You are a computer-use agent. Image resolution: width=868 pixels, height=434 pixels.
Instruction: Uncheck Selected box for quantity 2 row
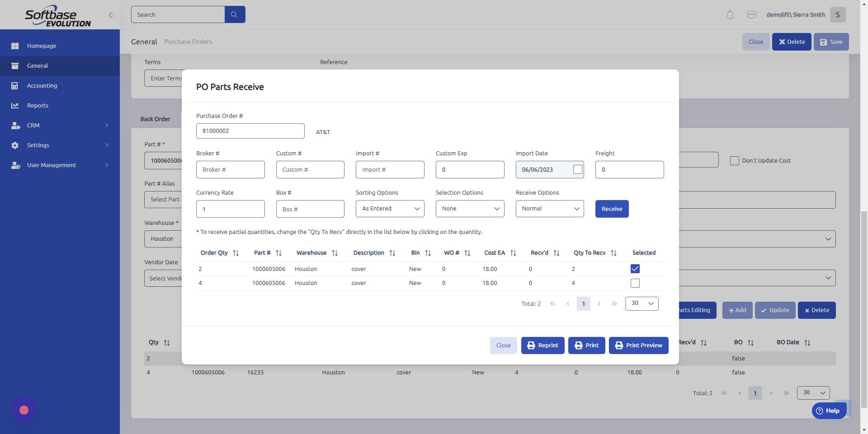coord(635,269)
